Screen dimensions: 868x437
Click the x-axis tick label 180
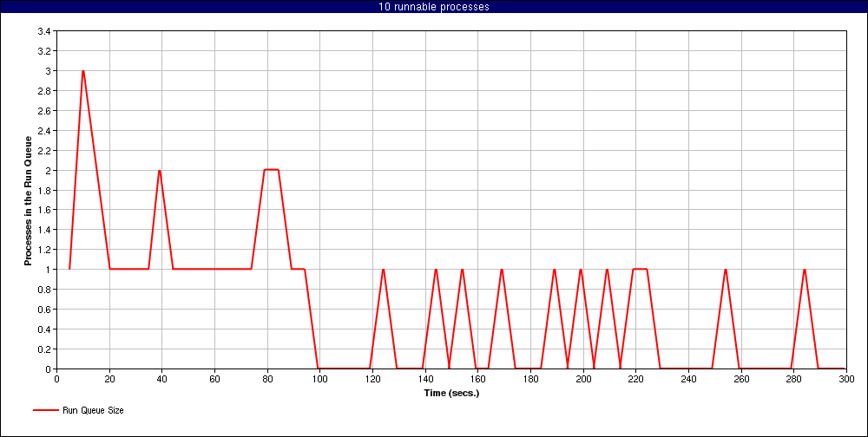point(530,379)
